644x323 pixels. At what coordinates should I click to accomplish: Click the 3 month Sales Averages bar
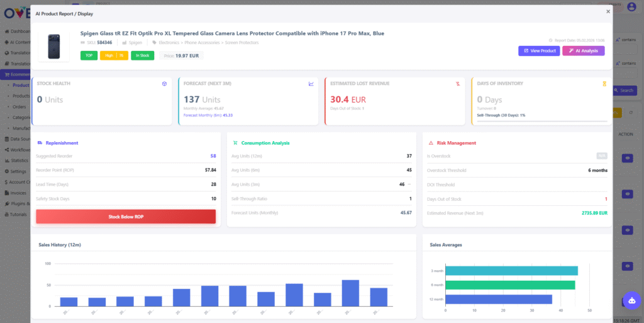[x=511, y=271]
